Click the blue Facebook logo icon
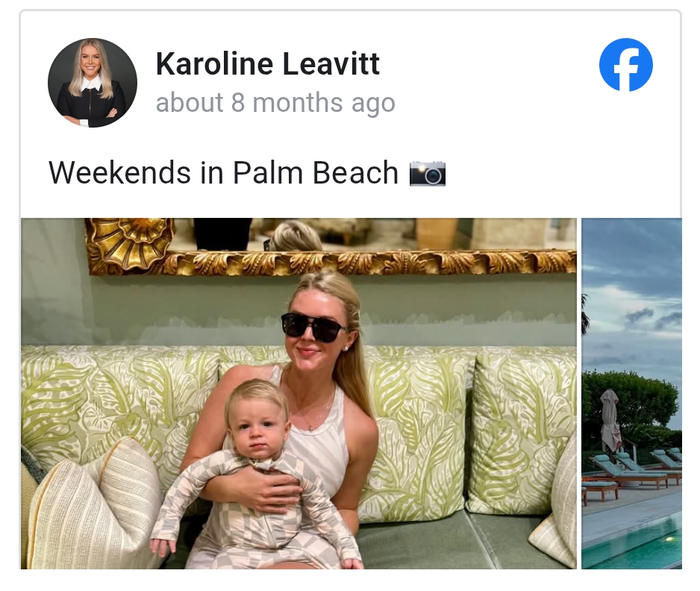This screenshot has height=591, width=700. click(625, 65)
